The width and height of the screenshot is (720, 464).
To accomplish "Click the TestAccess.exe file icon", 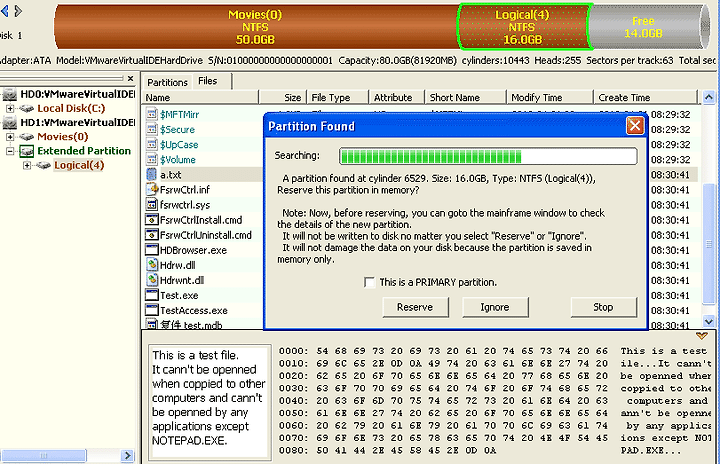I will 152,310.
